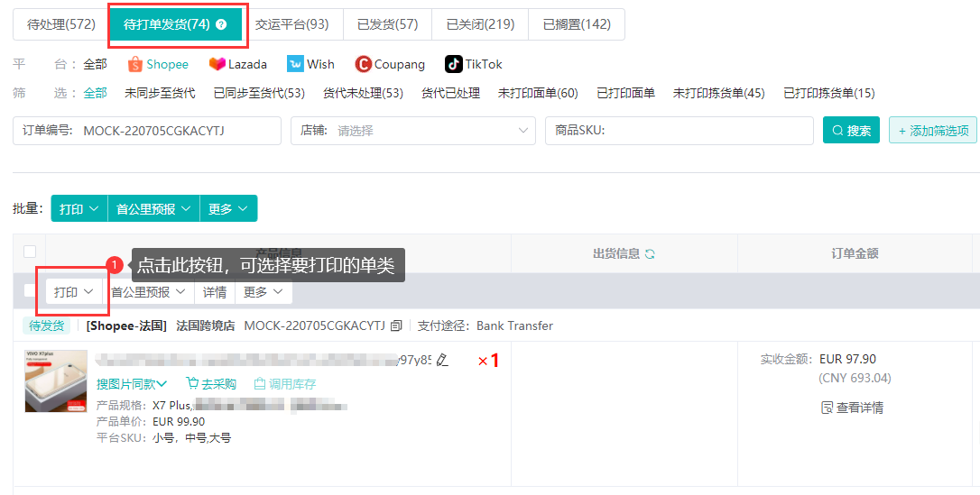Click the help icon on 待打单发货 tab

tap(222, 24)
